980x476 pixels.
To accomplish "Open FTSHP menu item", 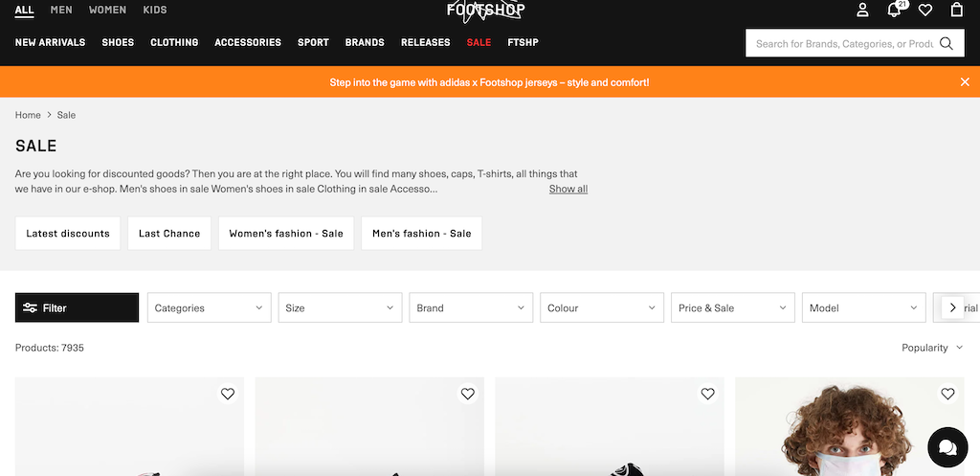I will coord(523,42).
